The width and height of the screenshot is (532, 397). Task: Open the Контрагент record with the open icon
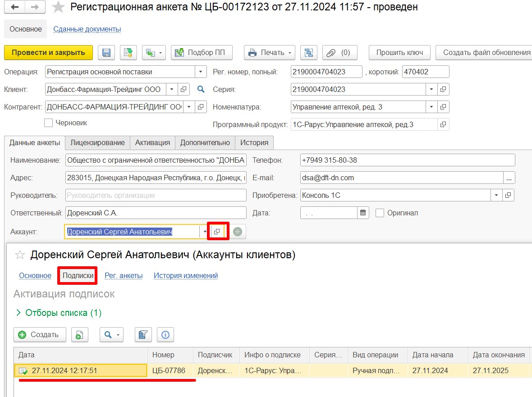click(x=201, y=107)
